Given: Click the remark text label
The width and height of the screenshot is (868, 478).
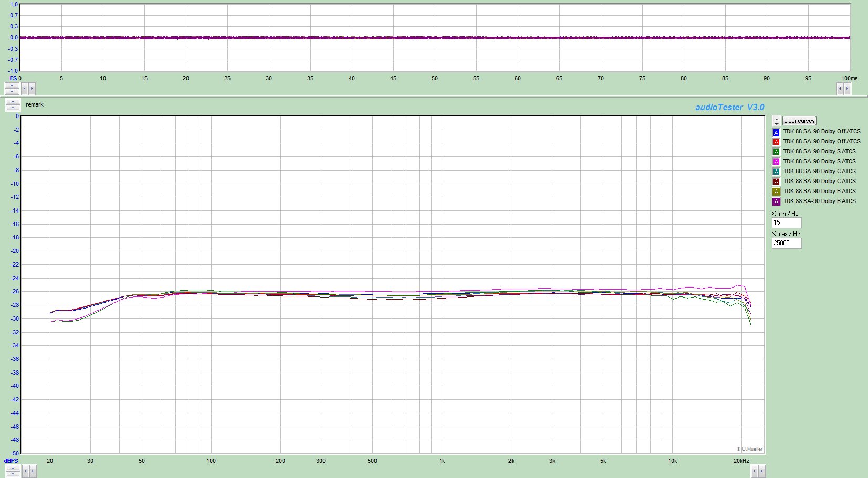Looking at the screenshot, I should tap(35, 105).
